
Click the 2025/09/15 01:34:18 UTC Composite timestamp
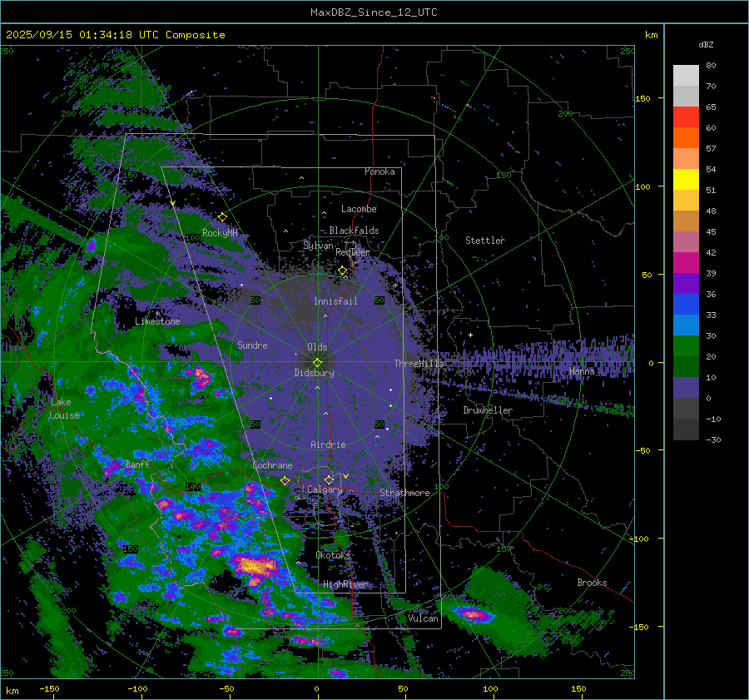pyautogui.click(x=115, y=35)
